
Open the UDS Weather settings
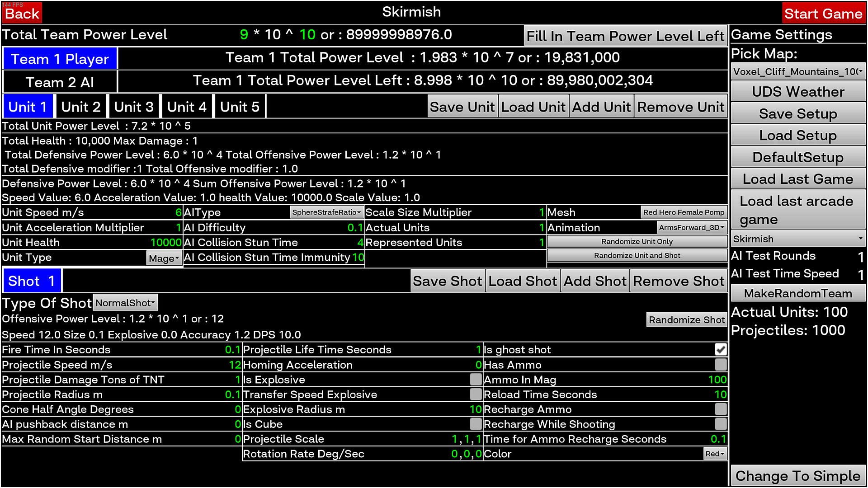(x=798, y=92)
